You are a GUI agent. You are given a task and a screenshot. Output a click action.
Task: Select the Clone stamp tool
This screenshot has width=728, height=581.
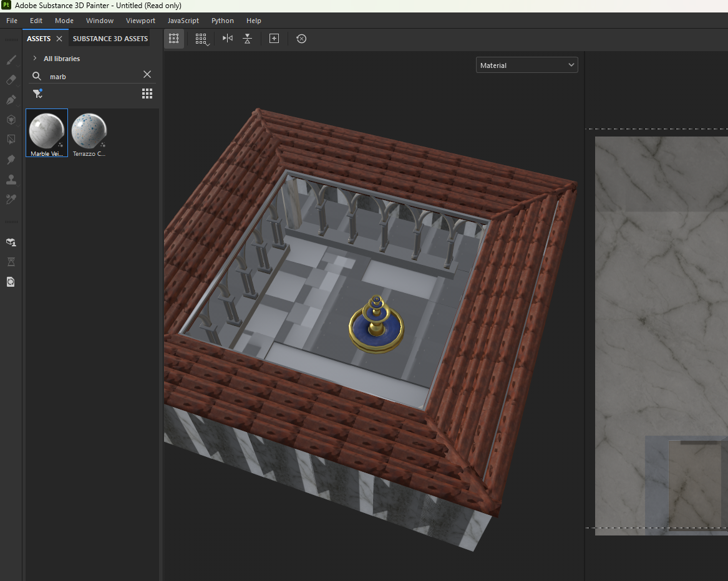point(10,180)
